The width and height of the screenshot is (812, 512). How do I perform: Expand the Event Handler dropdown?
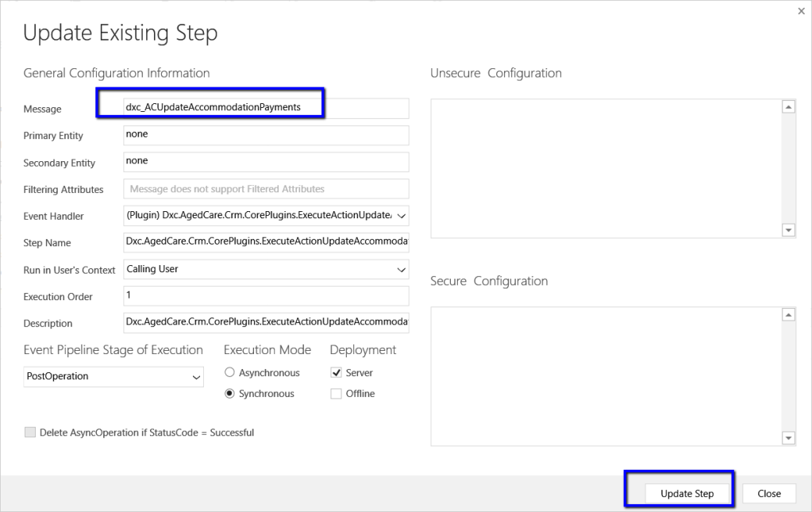pos(400,216)
